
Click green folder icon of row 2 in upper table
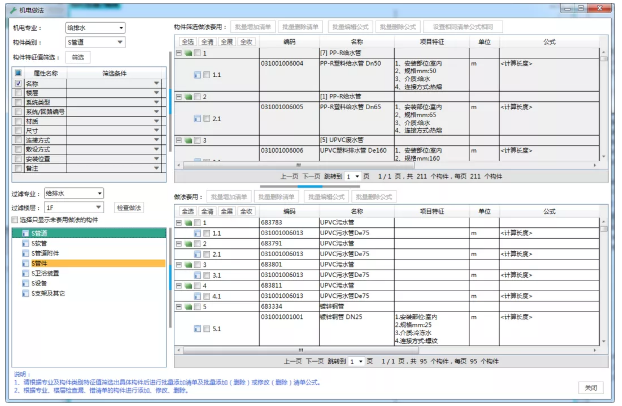click(188, 96)
